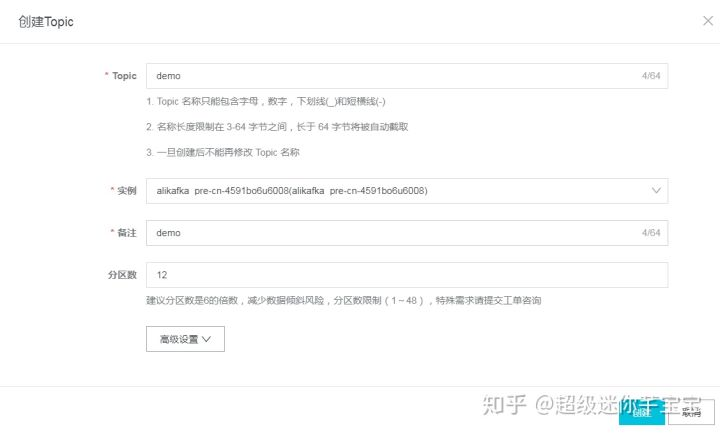
Task: Close the 创建Topic dialog
Action: [x=708, y=21]
